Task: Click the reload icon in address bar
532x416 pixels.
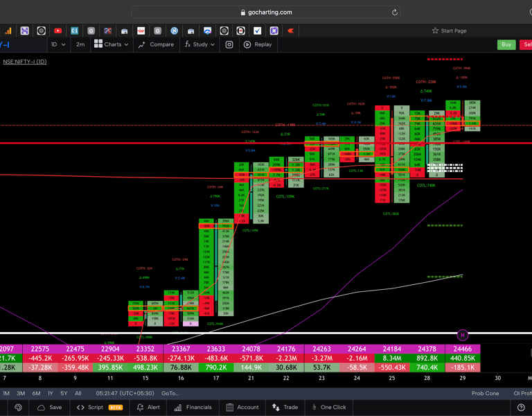Action: pyautogui.click(x=395, y=12)
